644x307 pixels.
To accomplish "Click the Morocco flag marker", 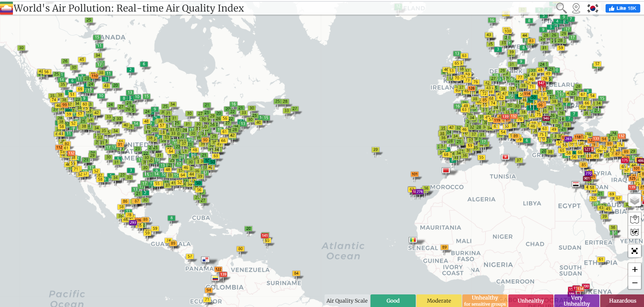I will click(x=446, y=170).
